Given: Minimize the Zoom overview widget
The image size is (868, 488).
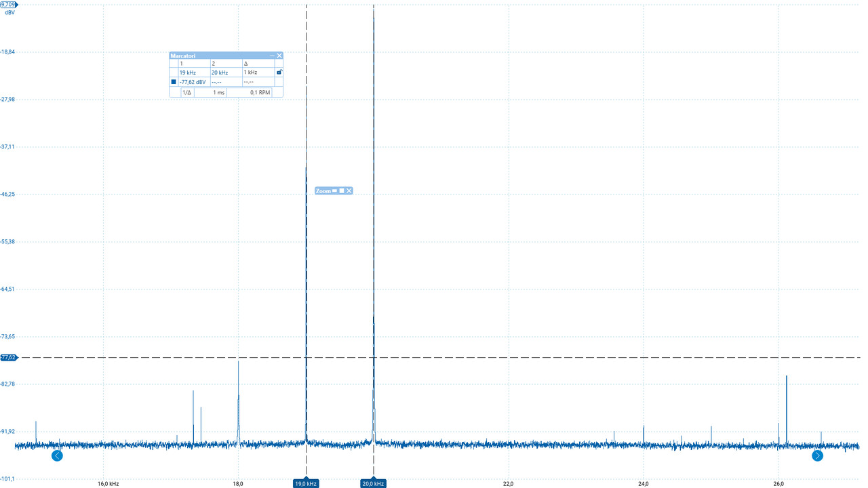Looking at the screenshot, I should [x=335, y=191].
